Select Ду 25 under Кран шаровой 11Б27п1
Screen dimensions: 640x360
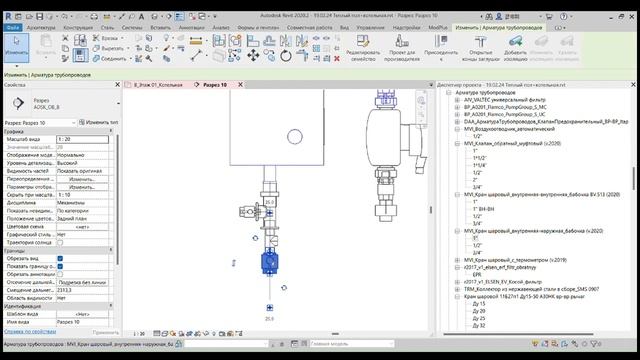479,318
